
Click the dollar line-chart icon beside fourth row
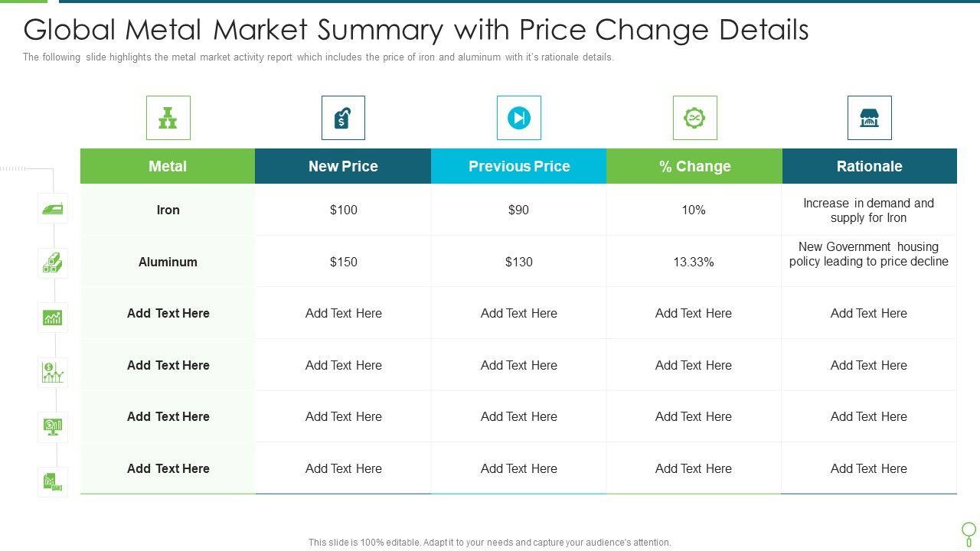(x=53, y=373)
